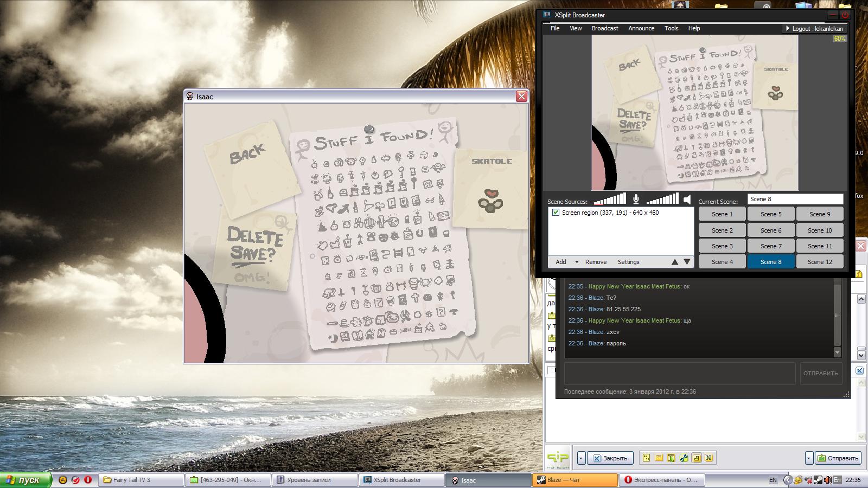
Task: Click the skull icon in Isaac window title
Action: tap(190, 97)
